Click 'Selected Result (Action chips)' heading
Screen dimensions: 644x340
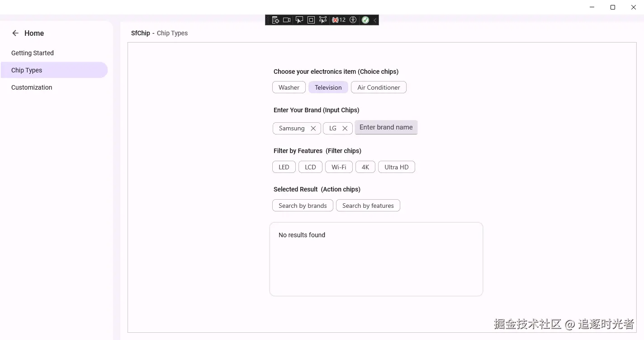pyautogui.click(x=317, y=189)
